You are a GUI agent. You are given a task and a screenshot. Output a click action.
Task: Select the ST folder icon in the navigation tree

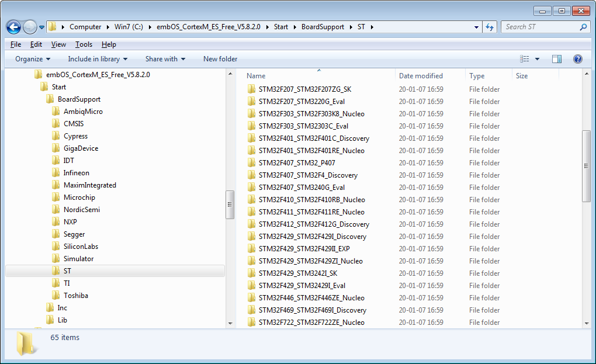click(x=57, y=271)
